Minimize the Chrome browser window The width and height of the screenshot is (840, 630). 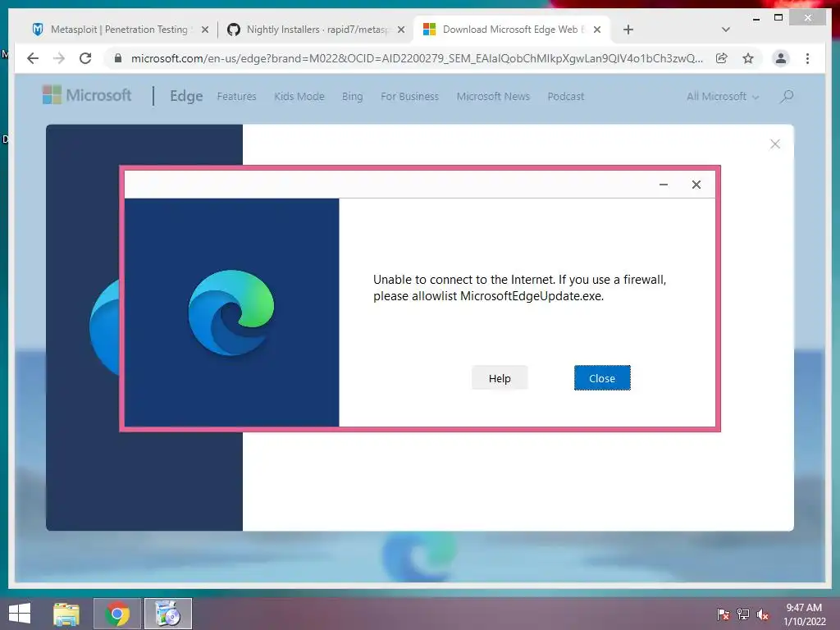pyautogui.click(x=756, y=18)
